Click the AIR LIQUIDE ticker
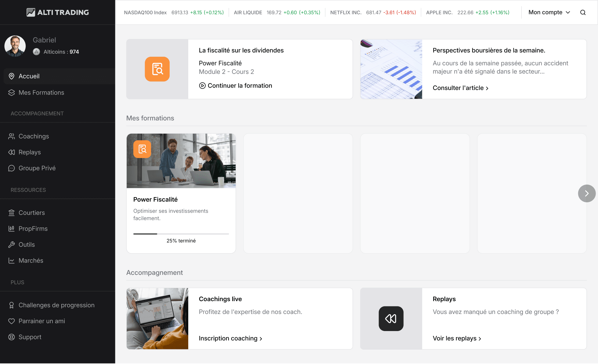 point(277,13)
